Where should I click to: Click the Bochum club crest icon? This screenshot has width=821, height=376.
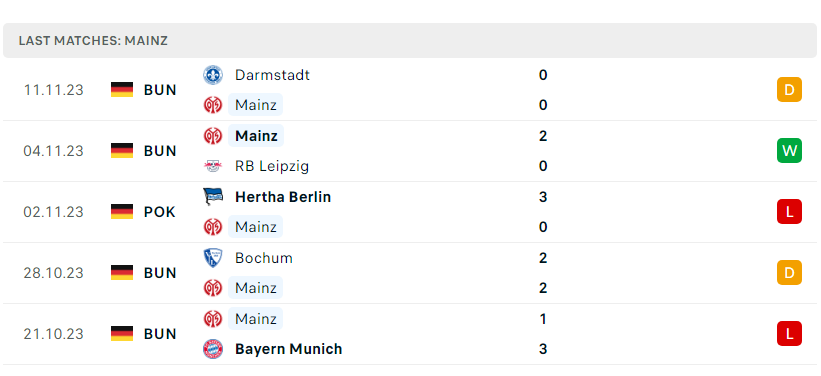(x=213, y=258)
